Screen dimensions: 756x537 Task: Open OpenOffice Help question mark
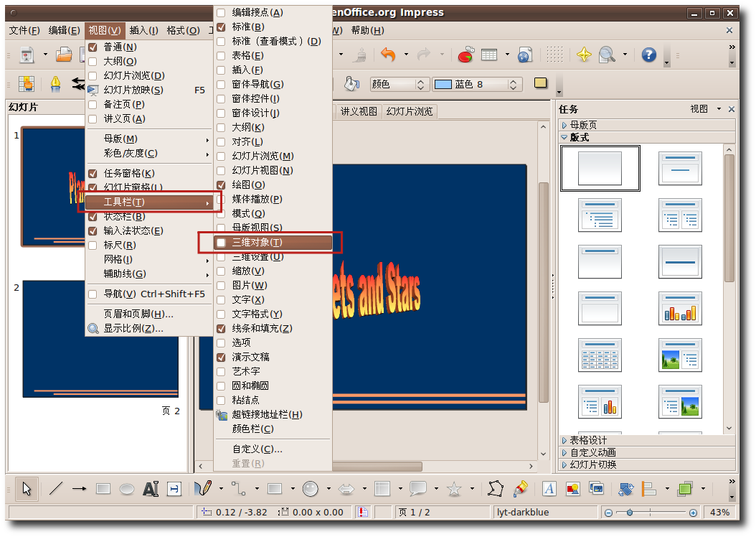tap(649, 55)
